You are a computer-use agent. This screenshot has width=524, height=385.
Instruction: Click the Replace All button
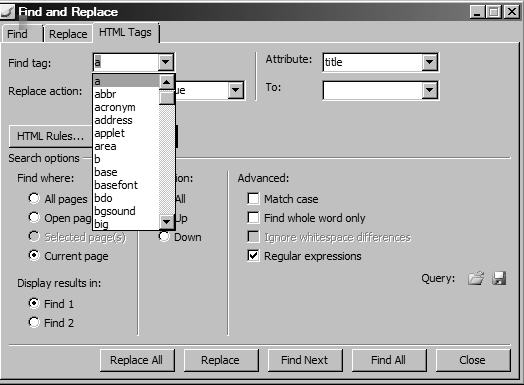[x=137, y=360]
